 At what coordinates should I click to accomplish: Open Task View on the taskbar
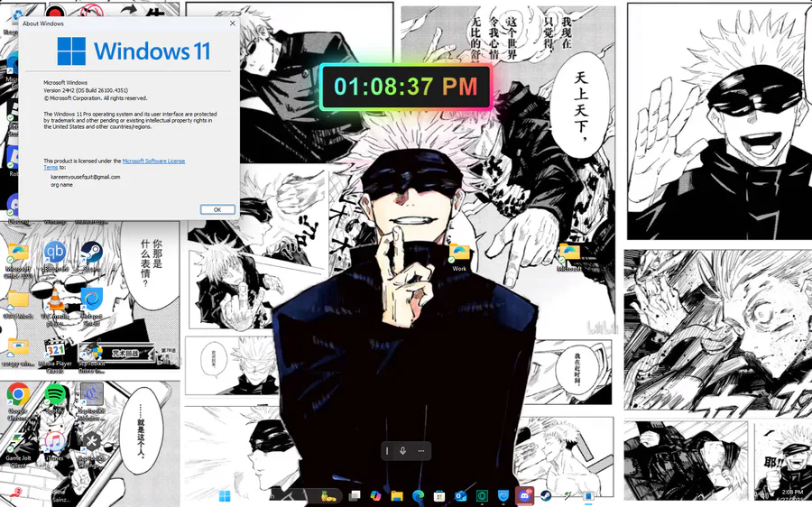355,496
